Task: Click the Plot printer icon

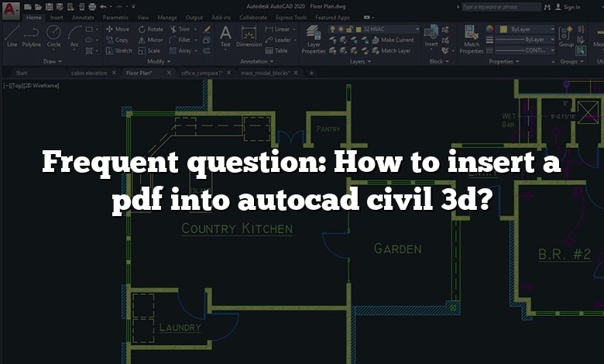Action: click(92, 6)
